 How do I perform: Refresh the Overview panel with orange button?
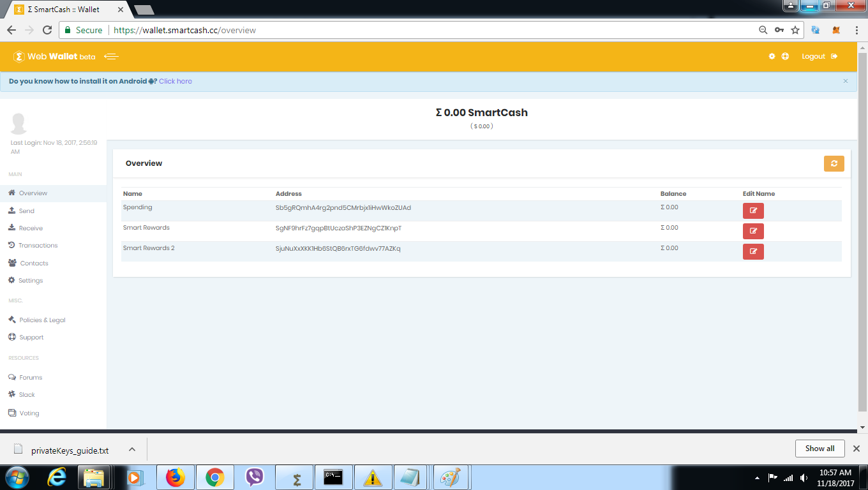834,163
